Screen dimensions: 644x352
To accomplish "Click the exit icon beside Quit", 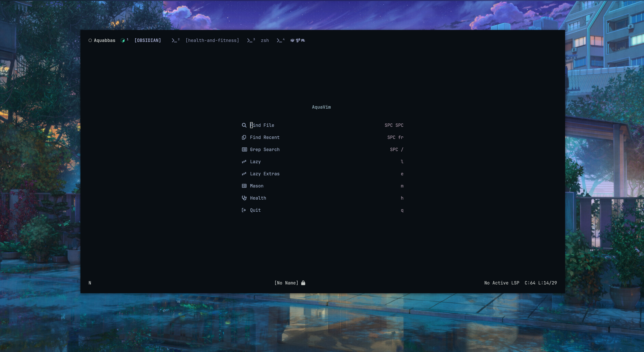I will [244, 210].
